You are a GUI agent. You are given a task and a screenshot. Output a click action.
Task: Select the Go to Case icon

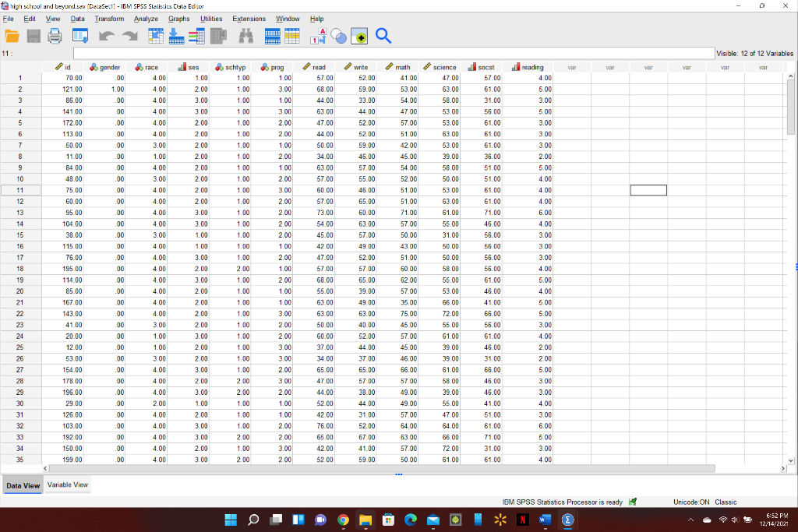point(155,35)
